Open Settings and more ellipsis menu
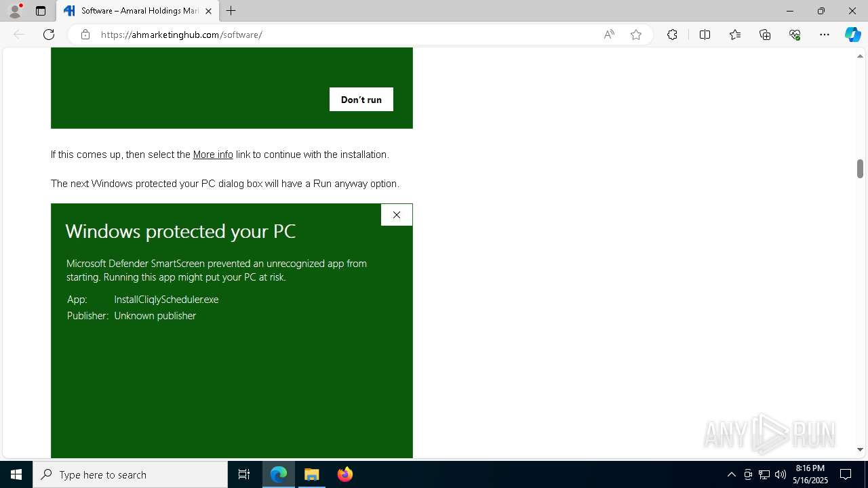This screenshot has width=868, height=488. coord(825,35)
